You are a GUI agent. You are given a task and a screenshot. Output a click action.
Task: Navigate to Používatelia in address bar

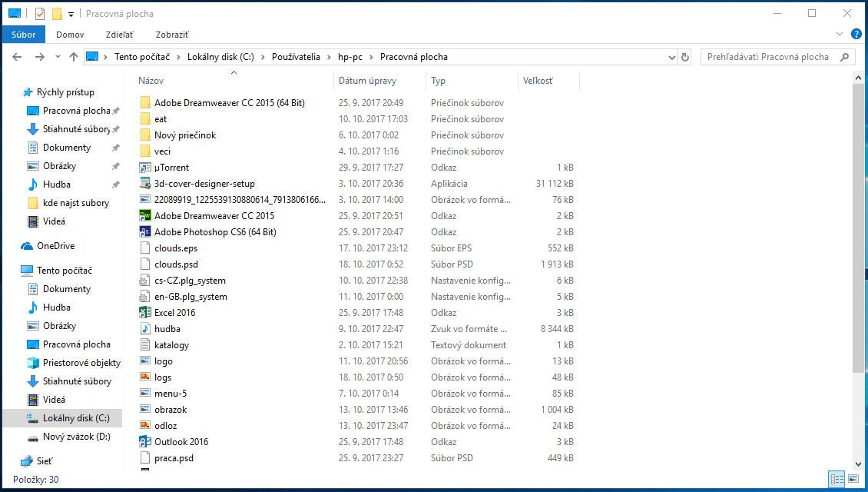296,57
